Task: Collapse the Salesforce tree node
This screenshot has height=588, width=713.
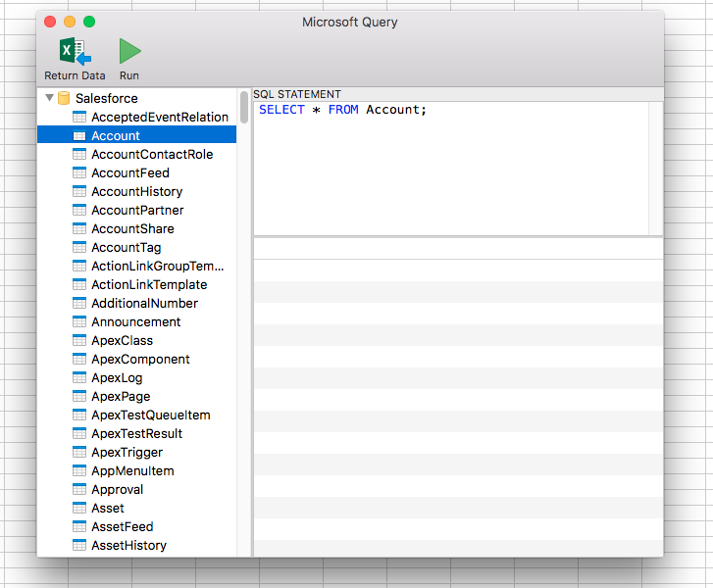Action: [50, 98]
